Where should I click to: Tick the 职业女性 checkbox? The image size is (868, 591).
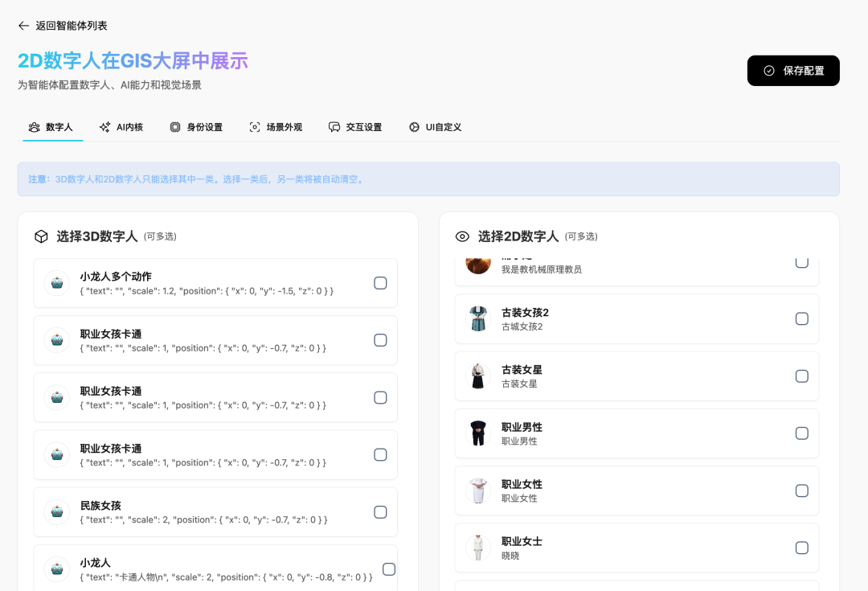click(801, 490)
